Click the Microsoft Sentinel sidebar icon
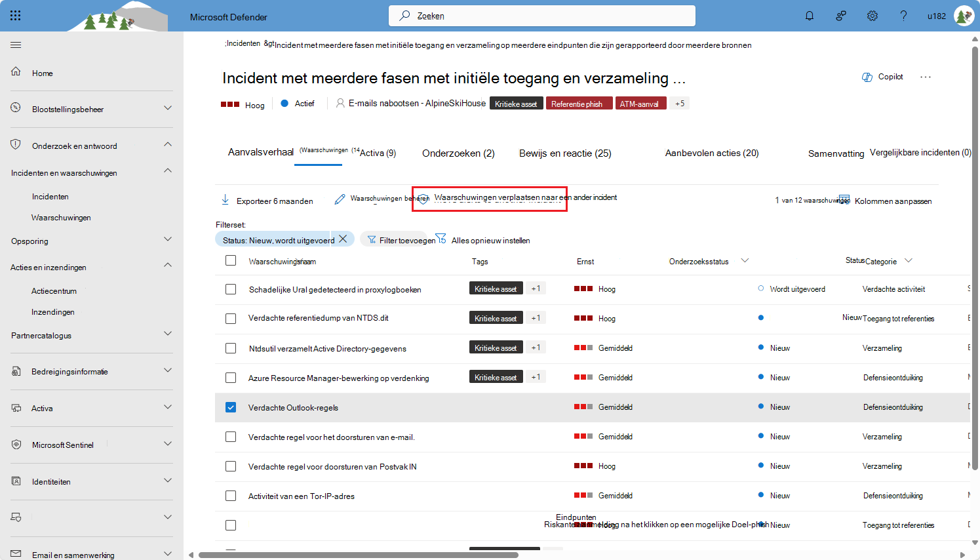The width and height of the screenshot is (980, 560). 16,445
